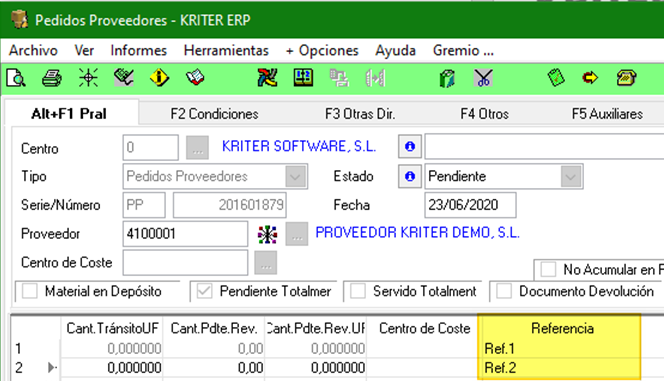Click the red-yellow arrow toolbar icon
The image size is (665, 381).
pos(590,78)
